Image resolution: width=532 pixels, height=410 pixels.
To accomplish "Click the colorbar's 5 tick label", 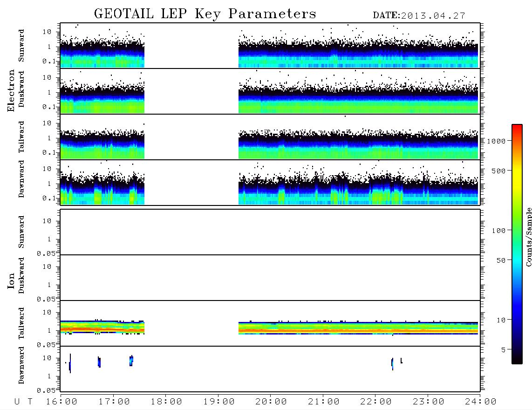I will 504,350.
